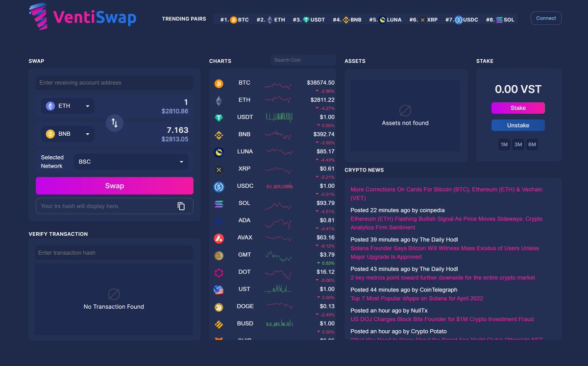588x366 pixels.
Task: Click the DOGE icon in charts list
Action: tap(219, 307)
